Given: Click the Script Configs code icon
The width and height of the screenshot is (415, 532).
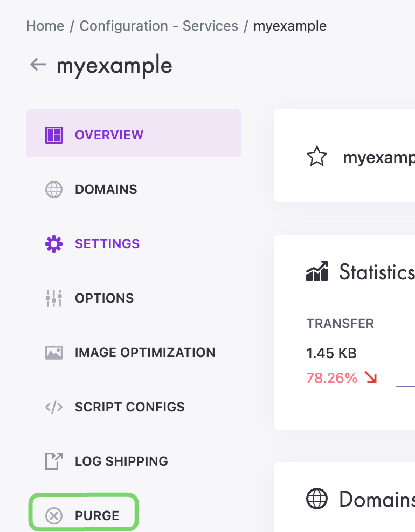Looking at the screenshot, I should pos(54,407).
